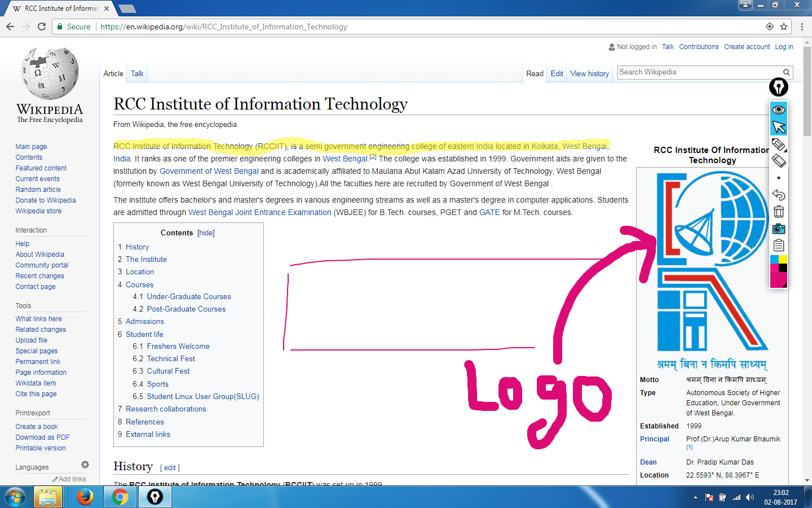Switch to the Talk tab

pyautogui.click(x=137, y=74)
